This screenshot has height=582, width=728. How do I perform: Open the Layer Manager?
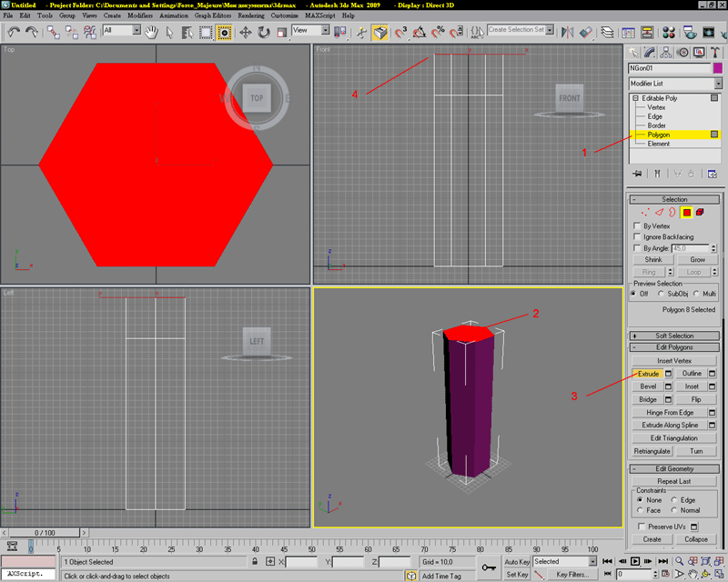pos(607,32)
